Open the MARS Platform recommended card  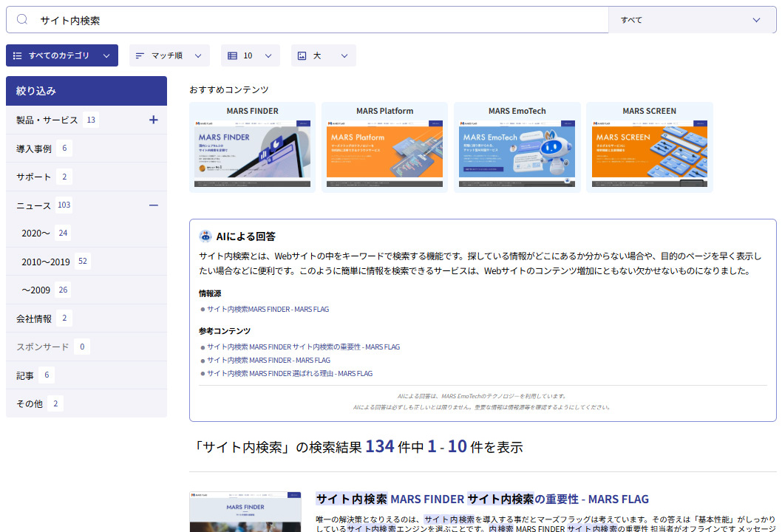tap(384, 148)
